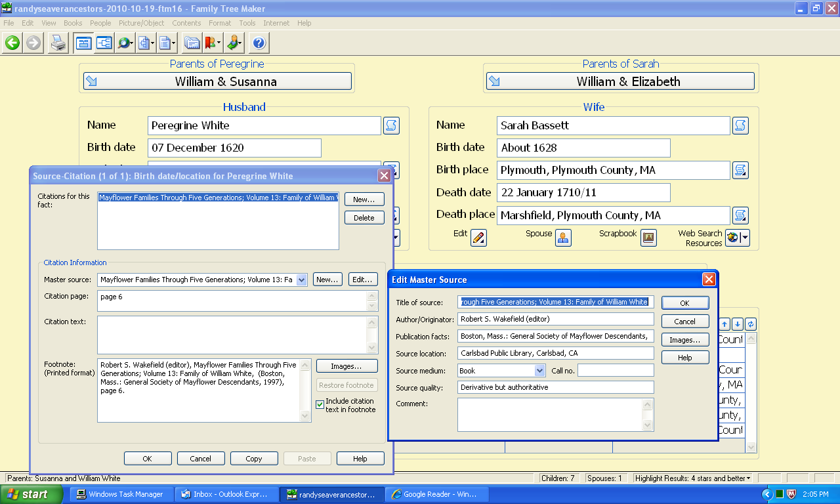The height and width of the screenshot is (504, 840).
Task: Open the Web Search globe tool
Action: click(x=125, y=43)
